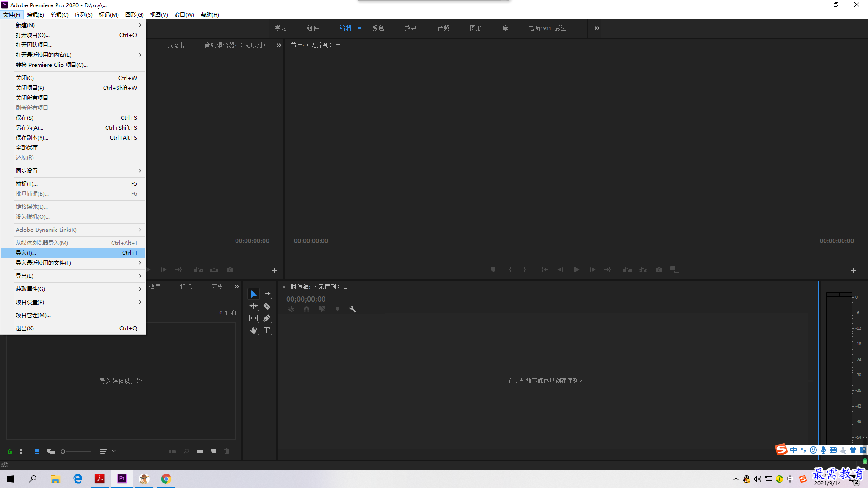Choose 退出(X) menu item
868x488 pixels.
click(73, 328)
